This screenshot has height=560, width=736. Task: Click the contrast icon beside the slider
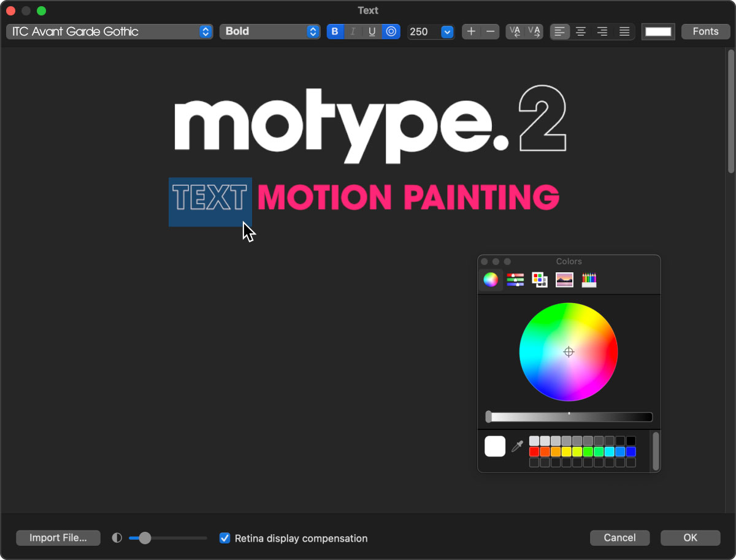pos(117,538)
